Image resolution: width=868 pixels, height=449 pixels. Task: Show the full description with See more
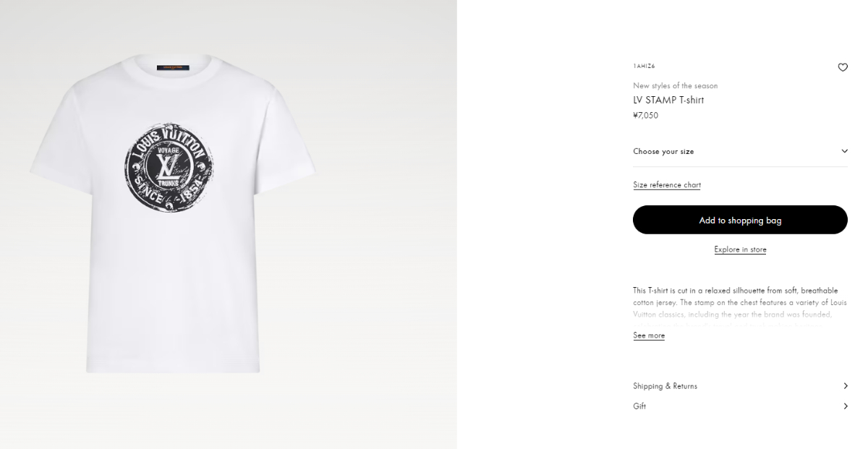[649, 335]
